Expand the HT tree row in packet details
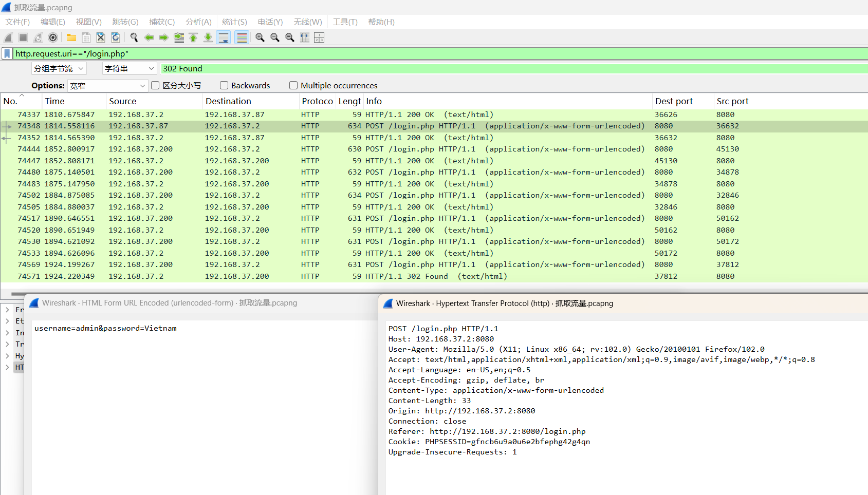Image resolution: width=868 pixels, height=495 pixels. (x=7, y=367)
